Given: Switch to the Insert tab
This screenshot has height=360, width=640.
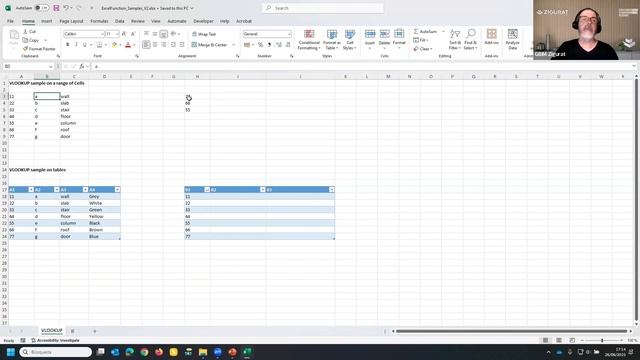Looking at the screenshot, I should click(x=47, y=21).
